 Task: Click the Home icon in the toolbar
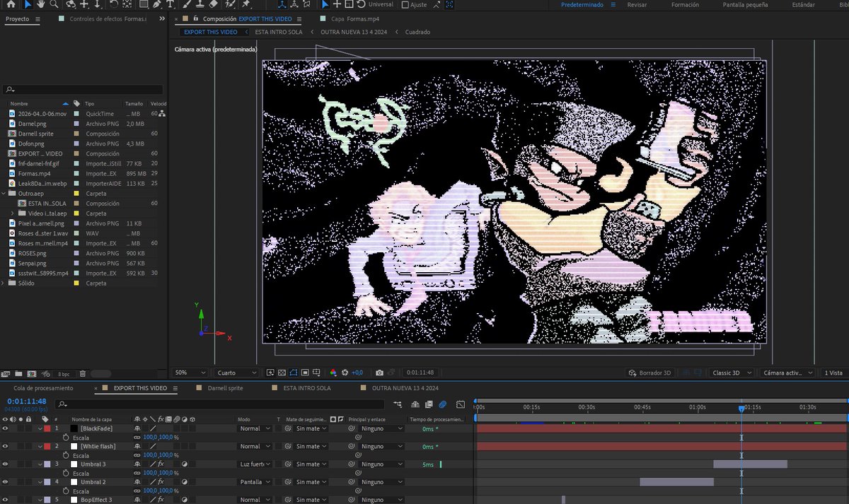point(11,4)
